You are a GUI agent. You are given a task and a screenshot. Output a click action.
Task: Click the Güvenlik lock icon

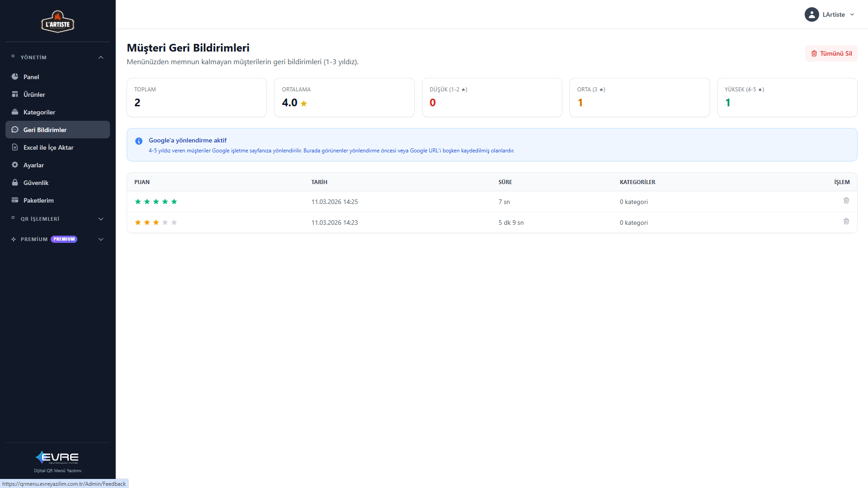(15, 182)
